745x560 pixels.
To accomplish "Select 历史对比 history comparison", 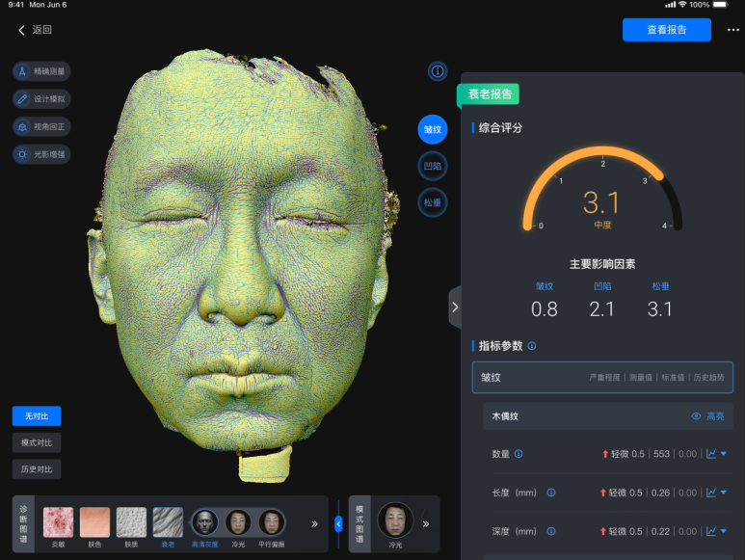I will click(37, 469).
